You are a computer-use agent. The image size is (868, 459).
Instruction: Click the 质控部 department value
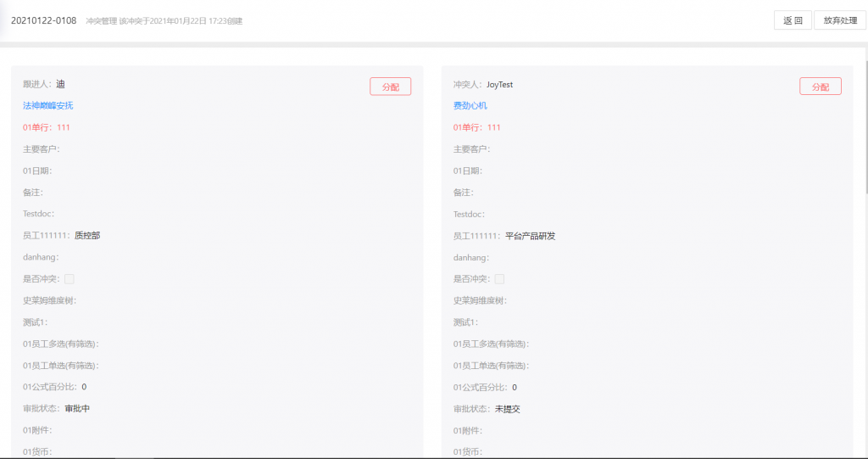point(87,236)
